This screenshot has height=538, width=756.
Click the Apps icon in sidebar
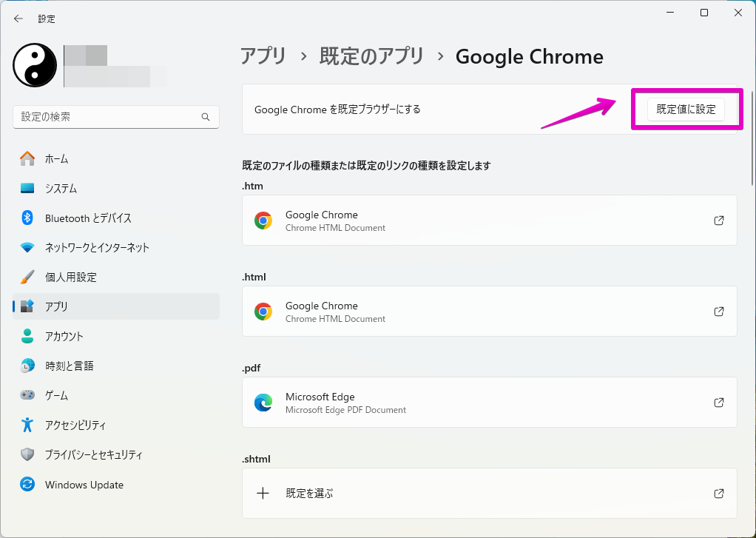click(27, 306)
